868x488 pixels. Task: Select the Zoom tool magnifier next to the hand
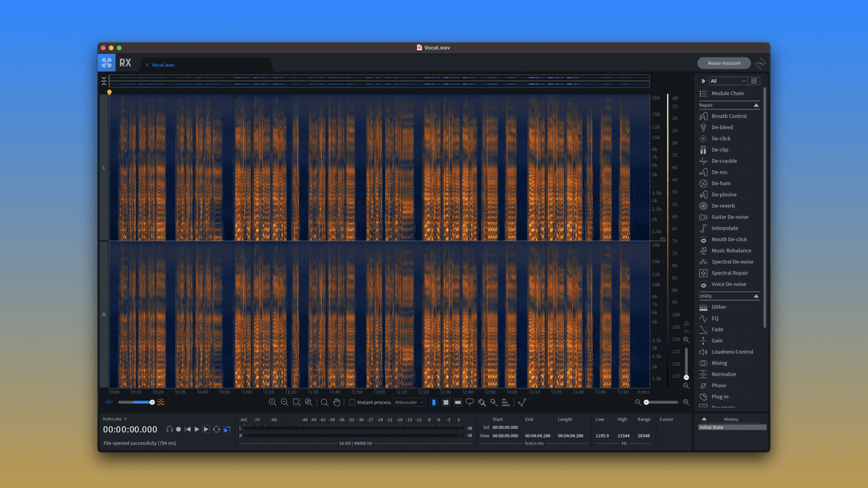tap(325, 402)
